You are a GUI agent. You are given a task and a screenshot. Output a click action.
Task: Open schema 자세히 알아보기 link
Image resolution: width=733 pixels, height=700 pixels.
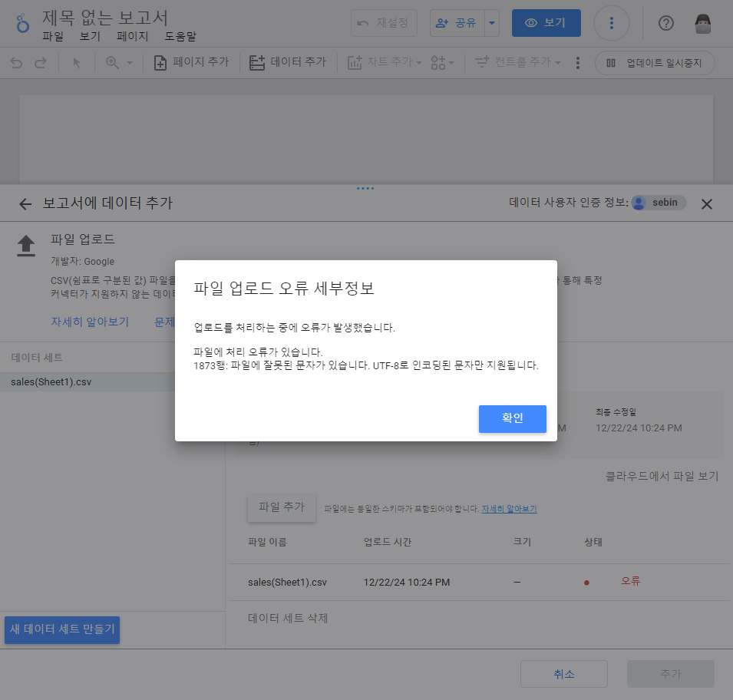click(x=509, y=509)
